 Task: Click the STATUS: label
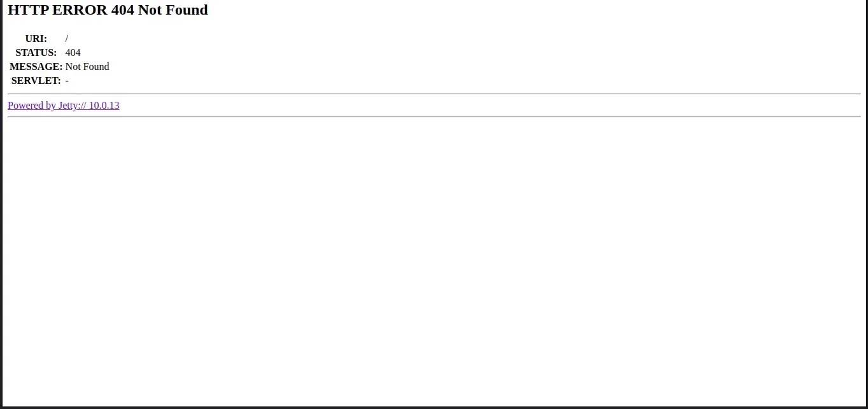coord(36,53)
